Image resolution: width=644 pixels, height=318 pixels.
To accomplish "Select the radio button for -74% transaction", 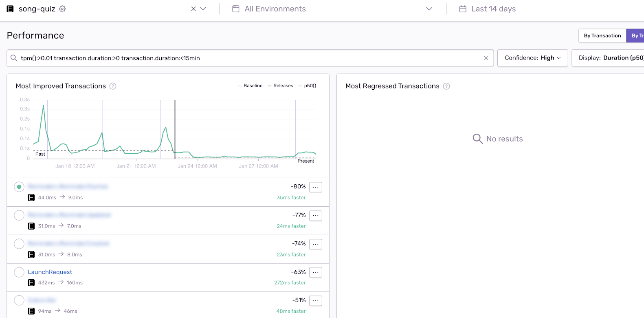I will tap(19, 244).
